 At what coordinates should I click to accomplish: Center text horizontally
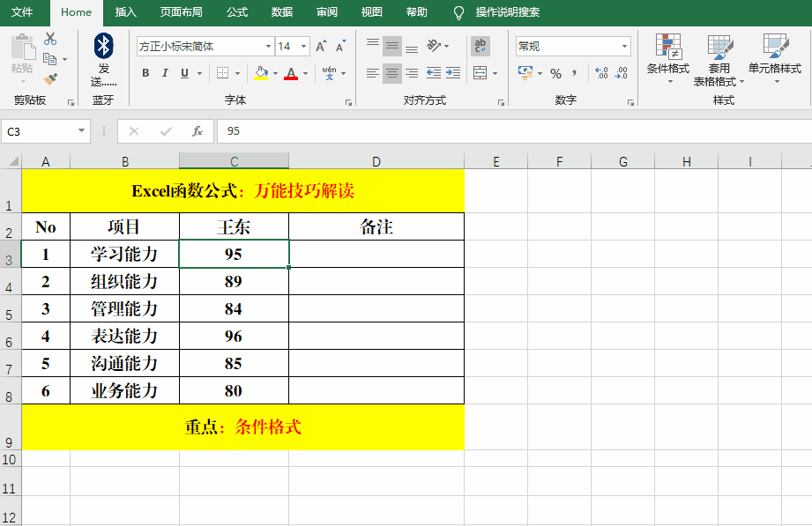click(x=392, y=73)
